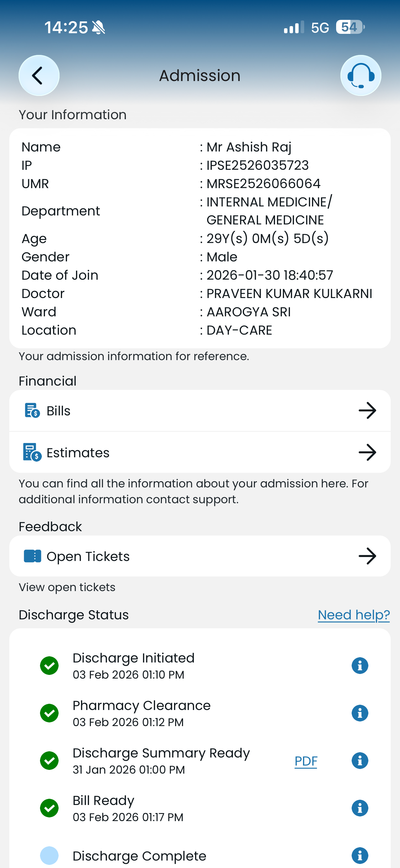This screenshot has width=400, height=868.
Task: Expand Bills using its arrow
Action: (x=367, y=410)
